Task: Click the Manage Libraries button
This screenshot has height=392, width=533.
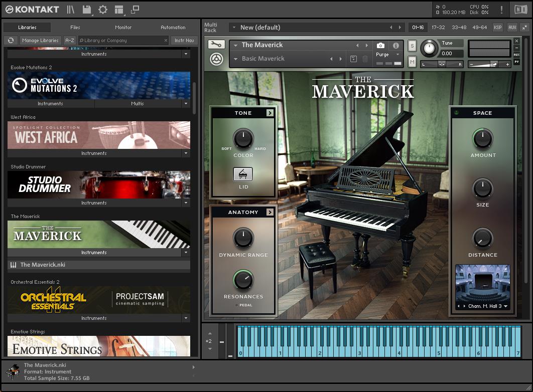Action: pyautogui.click(x=40, y=41)
